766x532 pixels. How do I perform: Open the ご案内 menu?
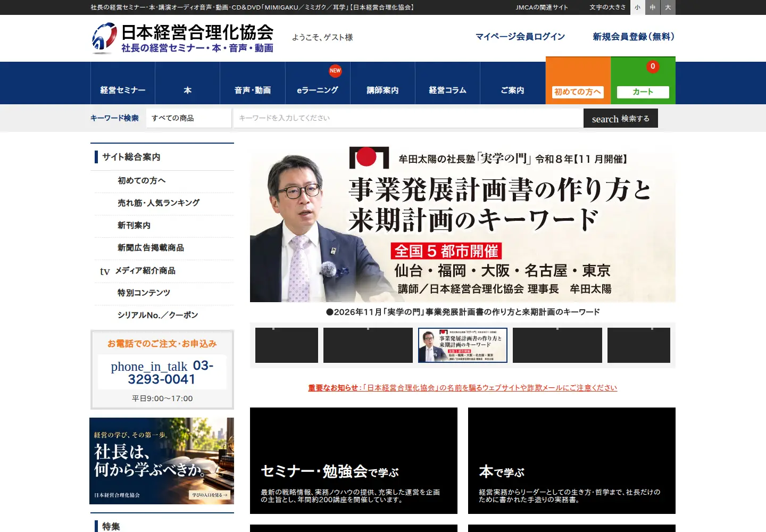512,84
